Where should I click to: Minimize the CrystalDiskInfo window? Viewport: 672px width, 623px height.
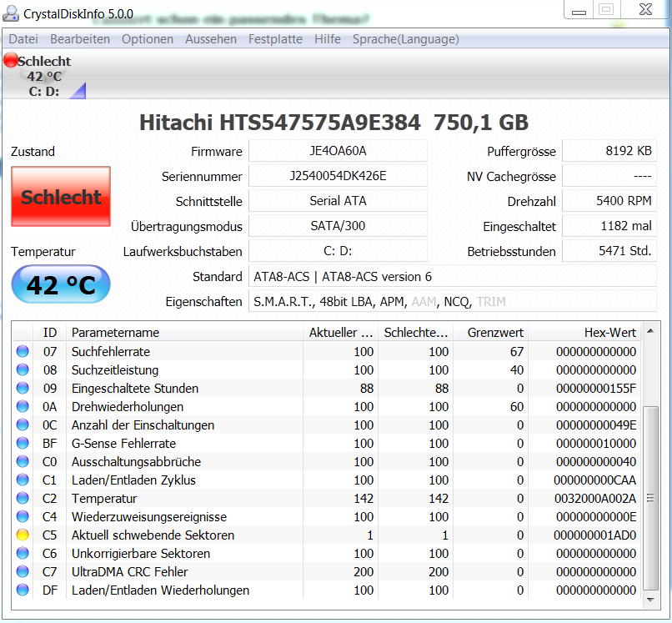(579, 11)
